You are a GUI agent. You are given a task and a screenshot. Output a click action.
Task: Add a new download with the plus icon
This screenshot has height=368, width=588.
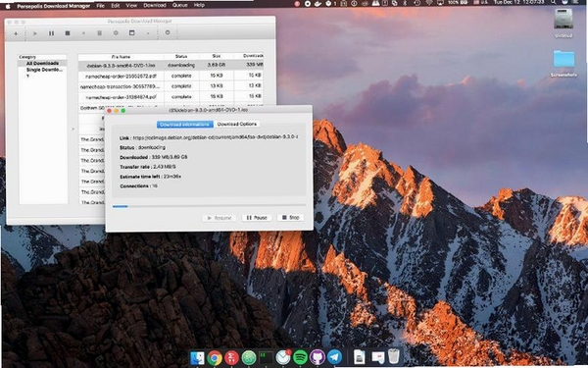pos(16,33)
